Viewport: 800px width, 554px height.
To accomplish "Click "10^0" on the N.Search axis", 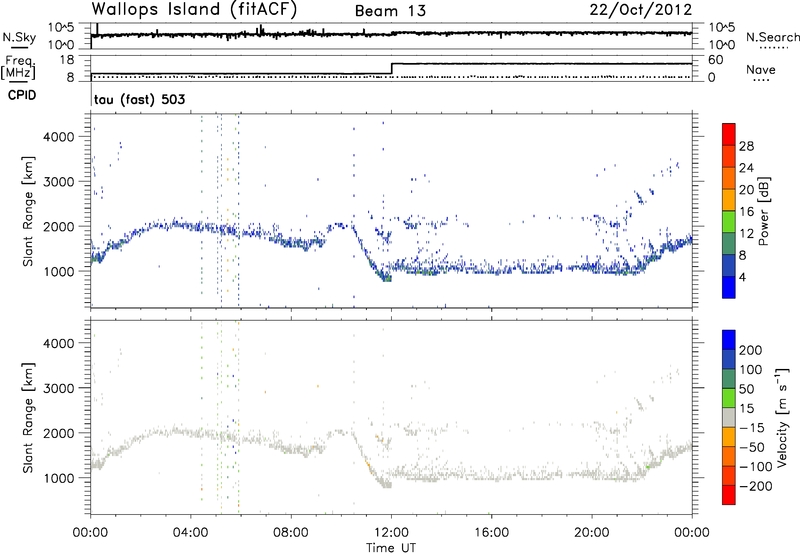I will click(x=721, y=45).
